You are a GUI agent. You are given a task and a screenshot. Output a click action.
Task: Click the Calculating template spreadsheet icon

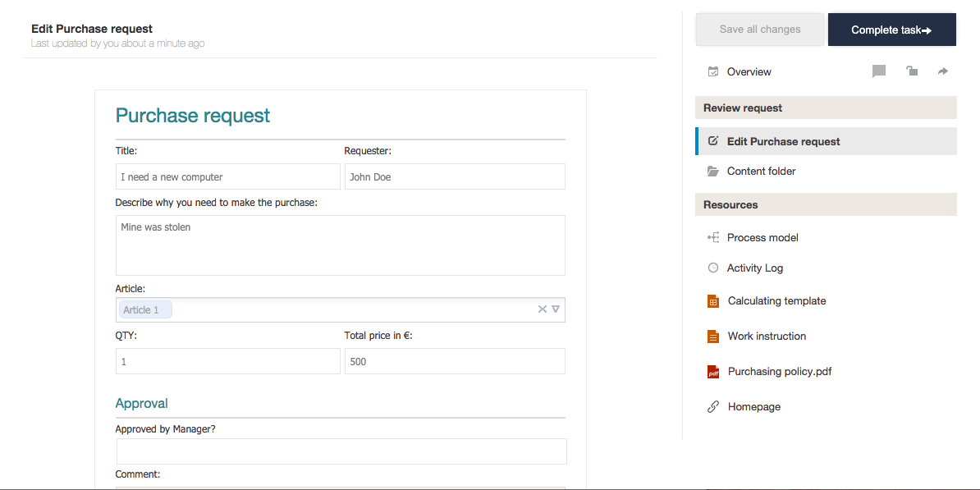coord(713,301)
